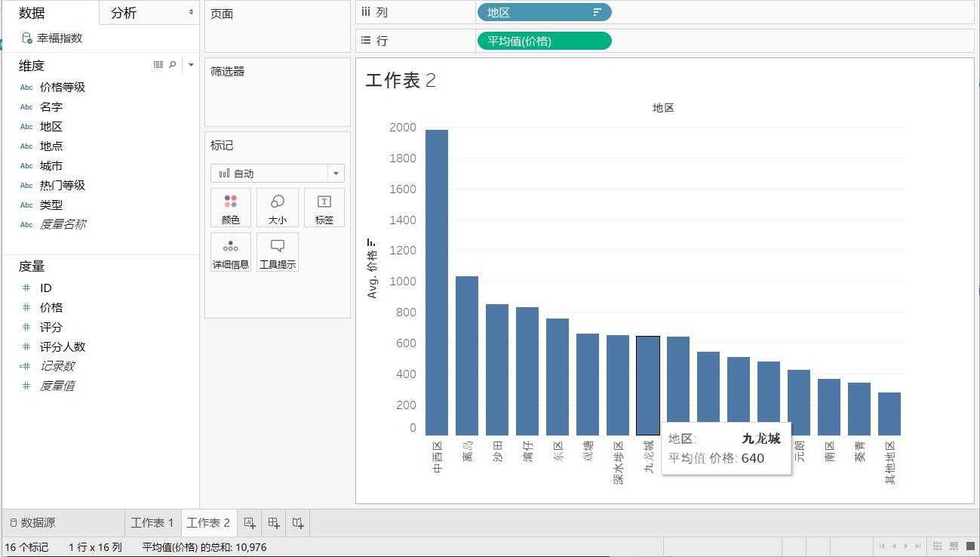Click the 页面 pages shelf
The image size is (980, 557).
click(x=278, y=27)
